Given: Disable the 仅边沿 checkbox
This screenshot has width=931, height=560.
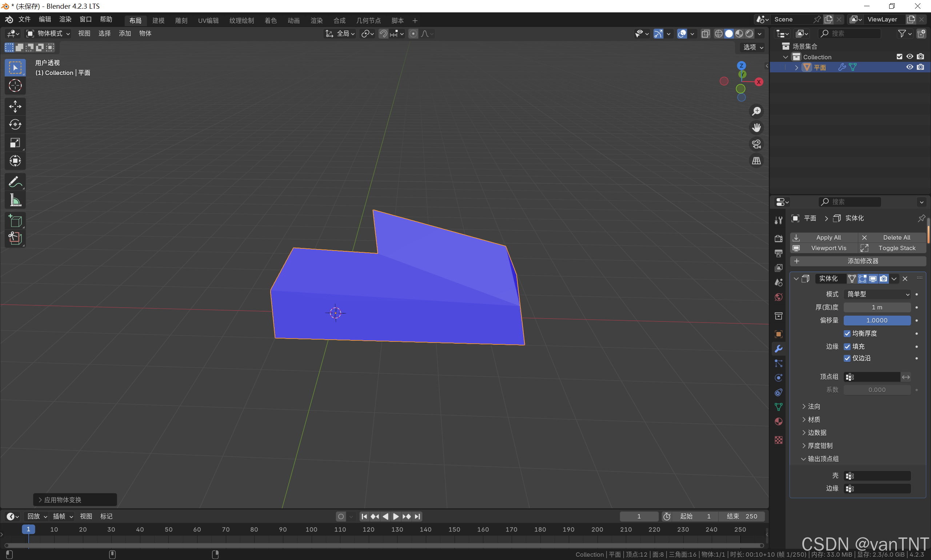Looking at the screenshot, I should 847,358.
